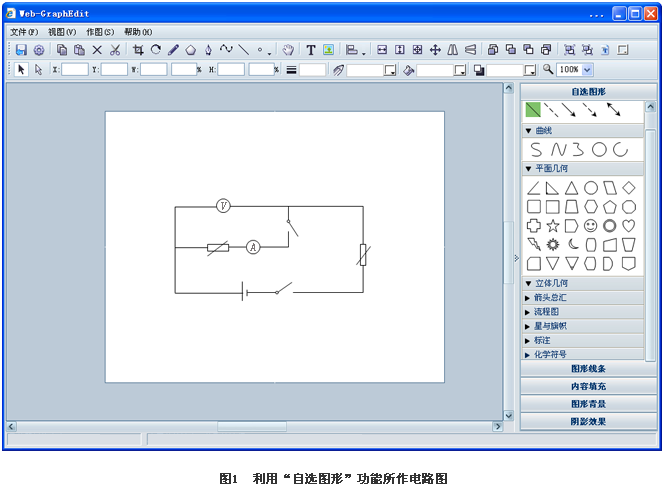Image resolution: width=663 pixels, height=484 pixels.
Task: Pick the sun gear shape
Action: click(x=553, y=244)
